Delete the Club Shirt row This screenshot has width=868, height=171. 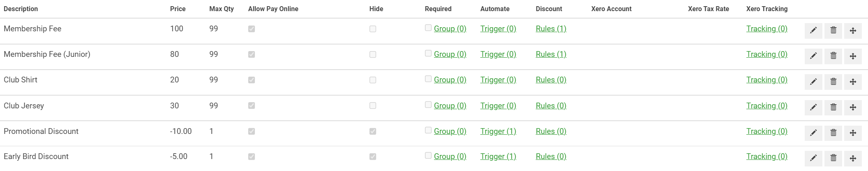point(833,82)
